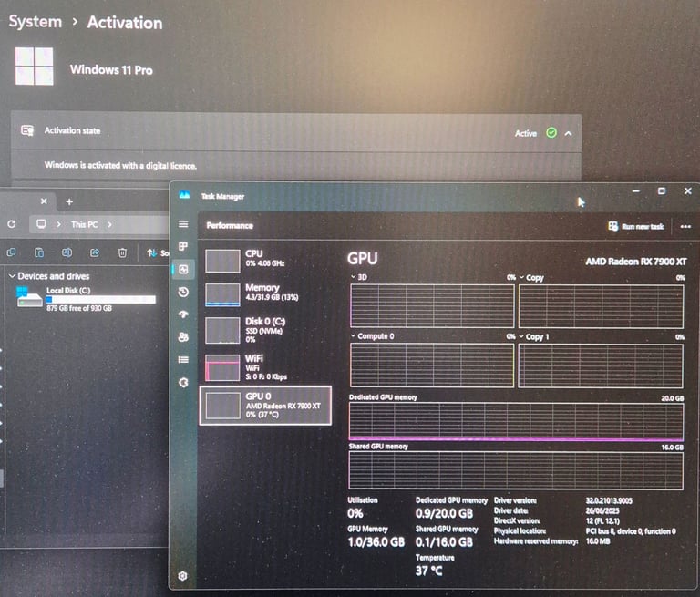The image size is (700, 597).
Task: Open App history page in Task Manager
Action: (x=183, y=292)
